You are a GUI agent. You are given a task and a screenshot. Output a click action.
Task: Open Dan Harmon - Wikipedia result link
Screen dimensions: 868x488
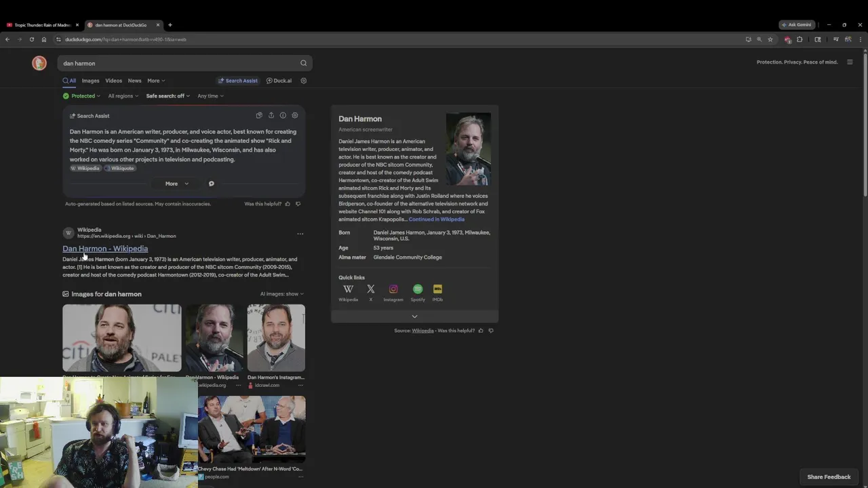(x=105, y=249)
